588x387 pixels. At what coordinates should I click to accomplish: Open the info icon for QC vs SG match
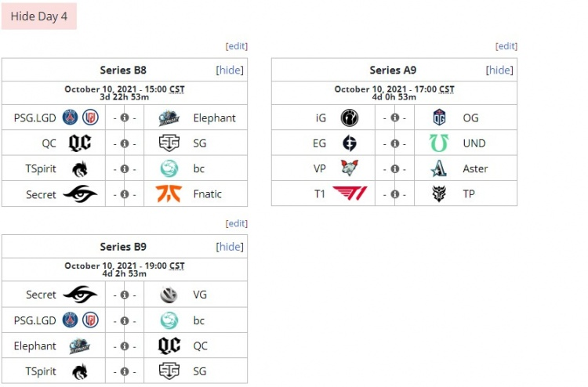click(x=125, y=143)
